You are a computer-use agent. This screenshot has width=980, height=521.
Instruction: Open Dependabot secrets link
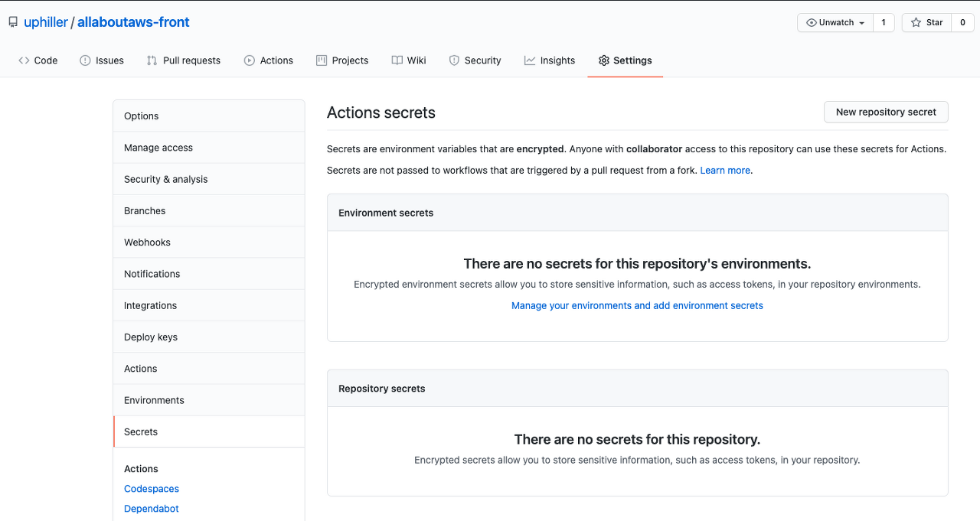pyautogui.click(x=152, y=509)
